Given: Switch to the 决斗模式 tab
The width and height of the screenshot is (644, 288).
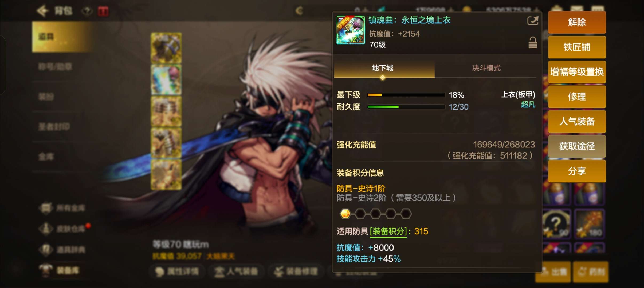Looking at the screenshot, I should point(486,68).
